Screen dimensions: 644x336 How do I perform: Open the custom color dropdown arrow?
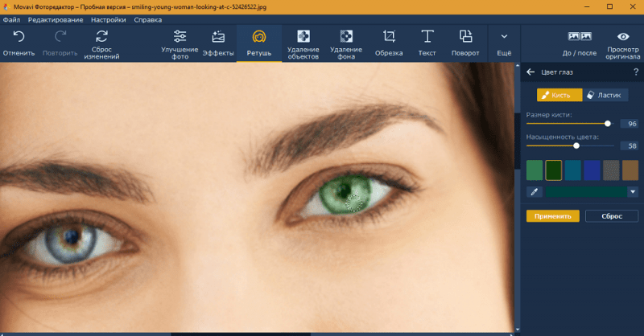coord(633,192)
